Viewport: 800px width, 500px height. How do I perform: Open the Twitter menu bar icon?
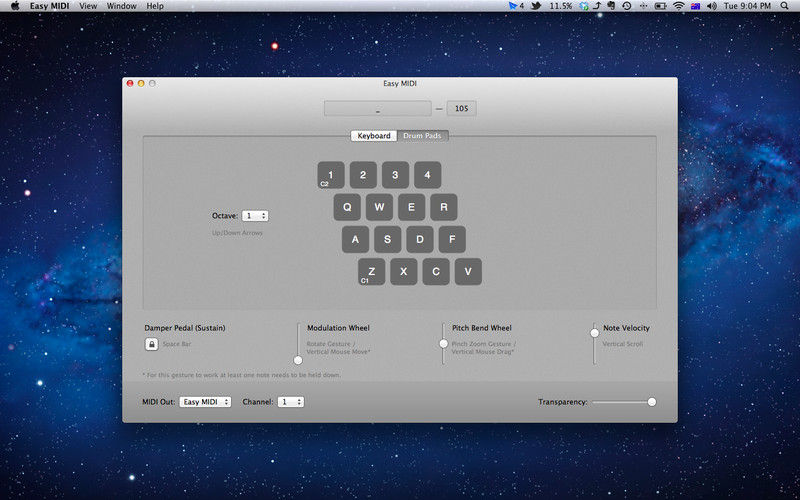(536, 6)
